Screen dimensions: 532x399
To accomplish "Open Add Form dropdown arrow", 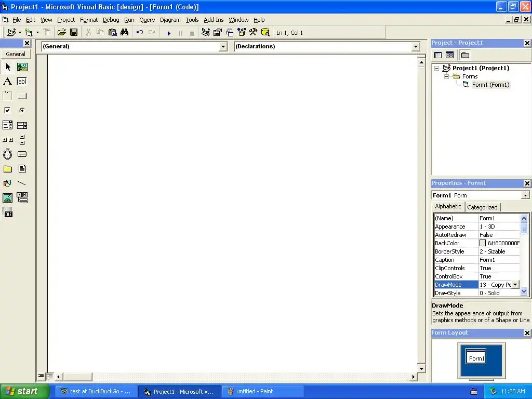I will [x=37, y=33].
